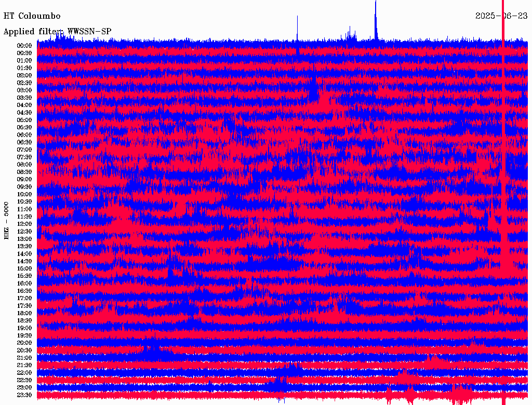Click the 05:00 time label
The width and height of the screenshot is (532, 405).
(24, 120)
